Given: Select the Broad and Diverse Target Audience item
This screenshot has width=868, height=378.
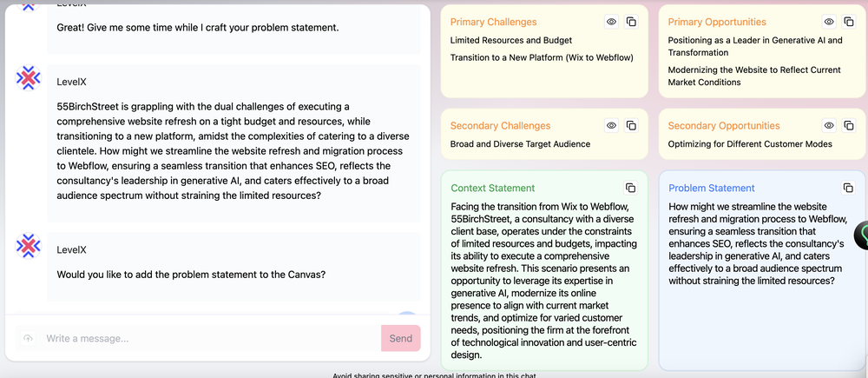Looking at the screenshot, I should (x=520, y=144).
